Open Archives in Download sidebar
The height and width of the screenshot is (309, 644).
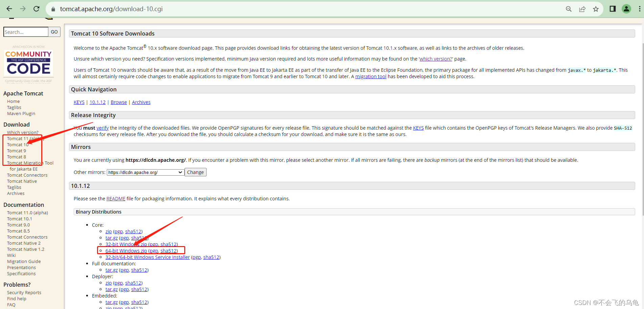coord(16,194)
